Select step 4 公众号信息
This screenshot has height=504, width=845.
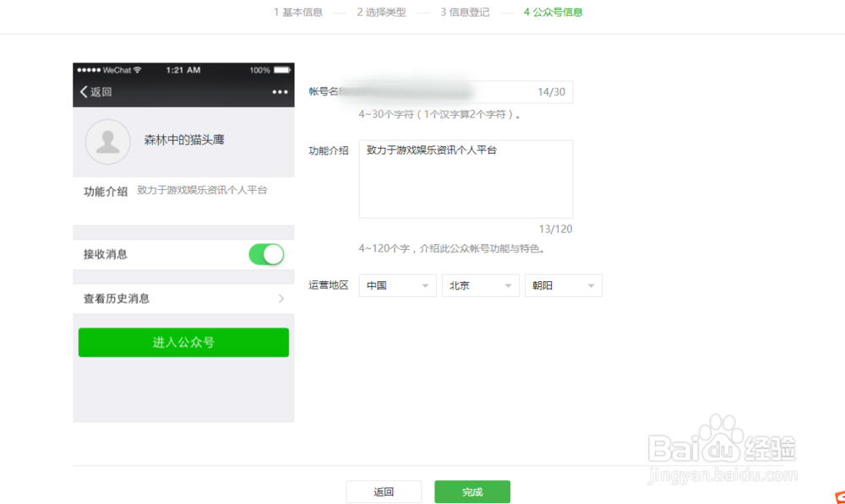pyautogui.click(x=553, y=12)
